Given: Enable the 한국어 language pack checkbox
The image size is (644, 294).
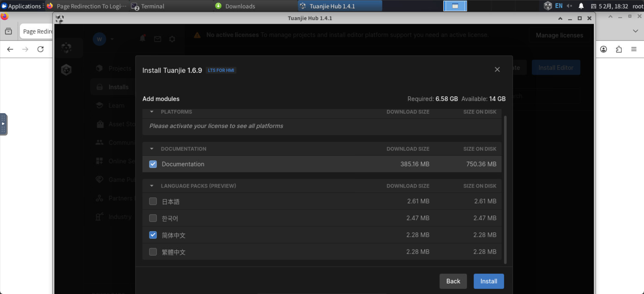Looking at the screenshot, I should [x=153, y=218].
